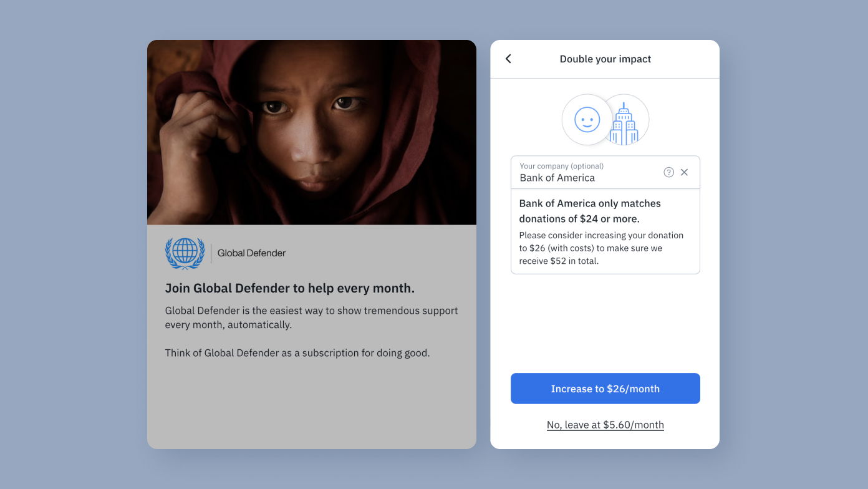This screenshot has height=489, width=868.
Task: Click the back chevron arrow
Action: [508, 59]
